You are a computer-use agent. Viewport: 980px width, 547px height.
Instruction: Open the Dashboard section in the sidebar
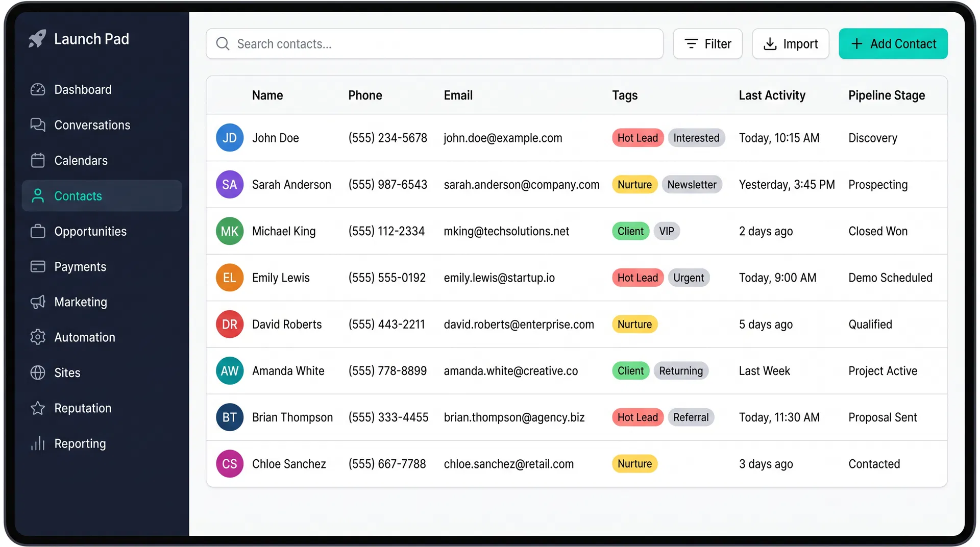point(38,89)
